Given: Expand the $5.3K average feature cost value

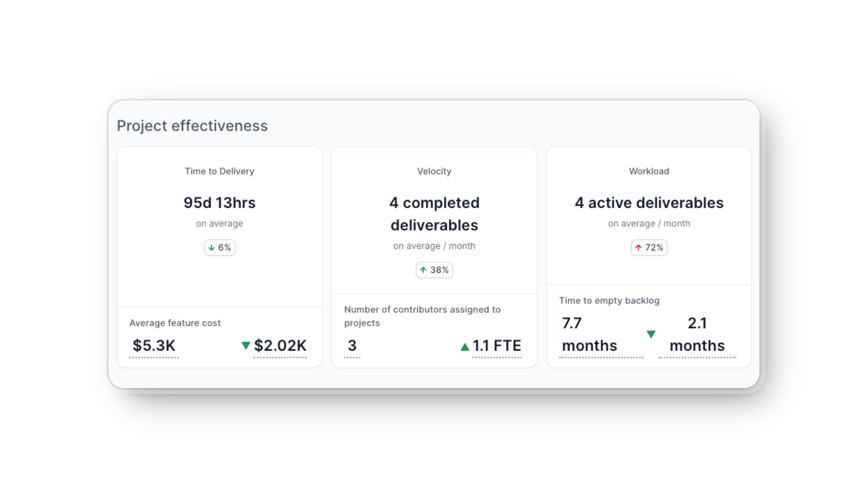Looking at the screenshot, I should (x=153, y=346).
